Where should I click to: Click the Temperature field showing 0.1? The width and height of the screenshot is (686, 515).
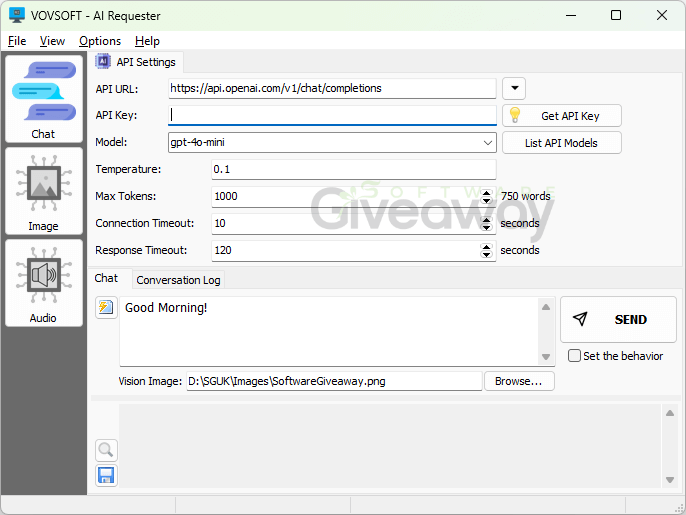click(354, 169)
